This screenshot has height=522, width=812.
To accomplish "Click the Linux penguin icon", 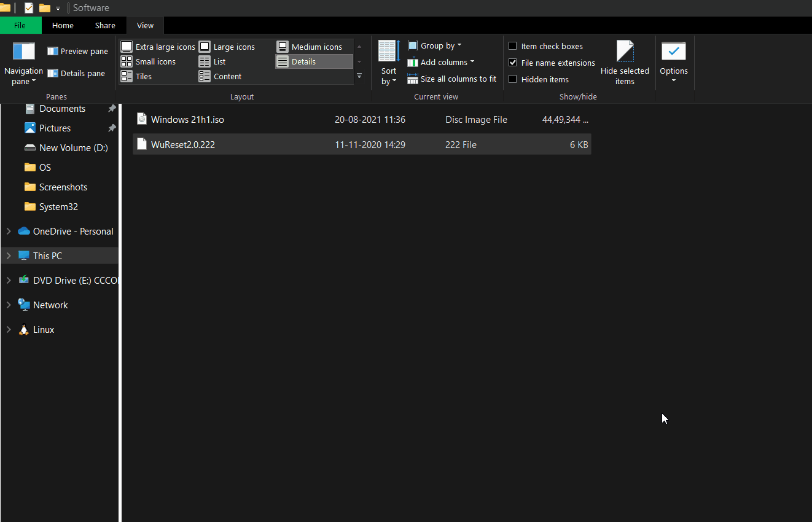I will (24, 330).
